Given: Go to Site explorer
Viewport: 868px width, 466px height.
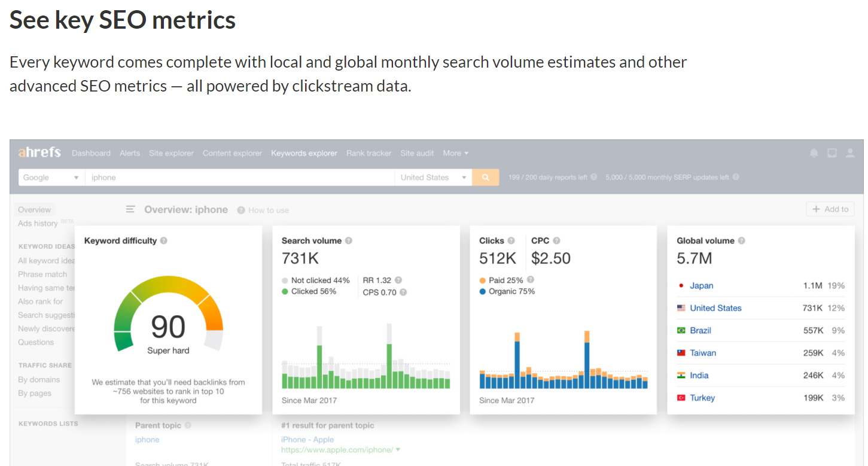Looking at the screenshot, I should (x=171, y=153).
